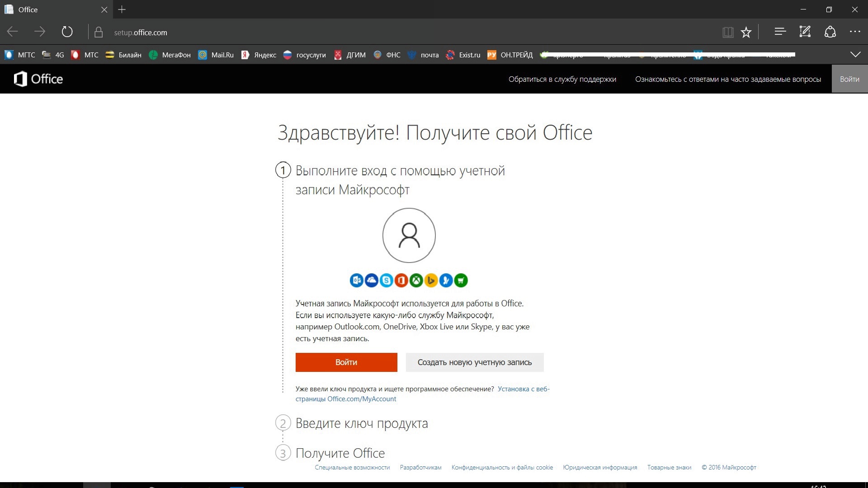Click the Office logo in header

tap(38, 79)
